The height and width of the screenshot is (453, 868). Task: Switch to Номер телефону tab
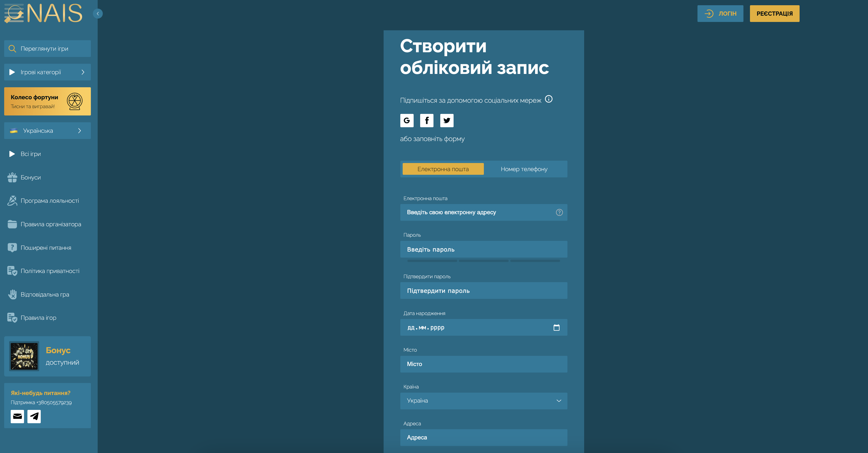click(x=524, y=169)
